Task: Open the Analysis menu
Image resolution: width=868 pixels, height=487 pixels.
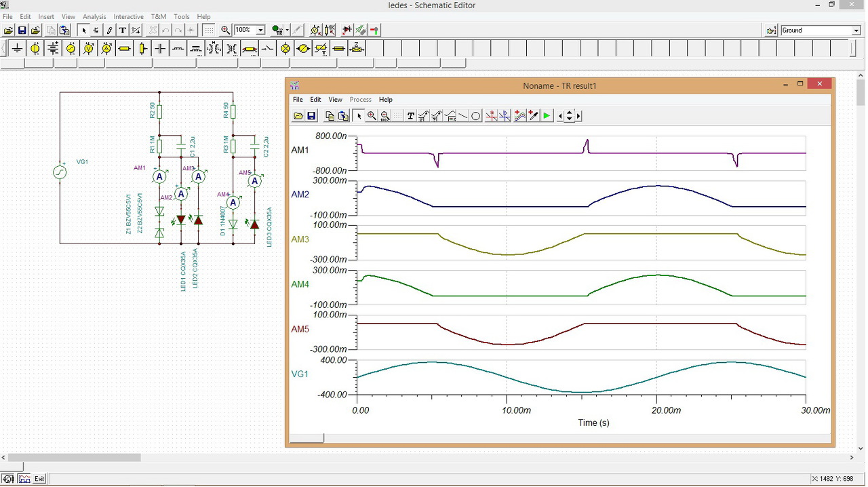Action: click(x=94, y=16)
